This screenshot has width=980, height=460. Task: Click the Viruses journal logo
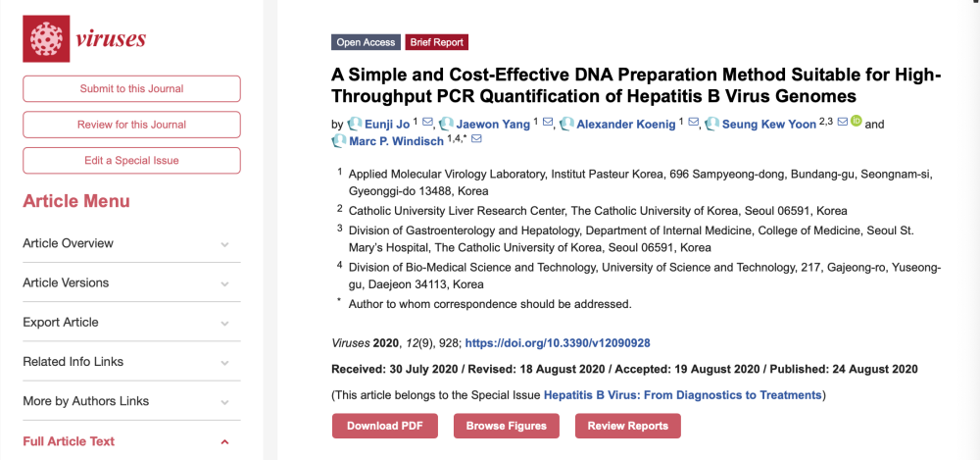pyautogui.click(x=84, y=39)
